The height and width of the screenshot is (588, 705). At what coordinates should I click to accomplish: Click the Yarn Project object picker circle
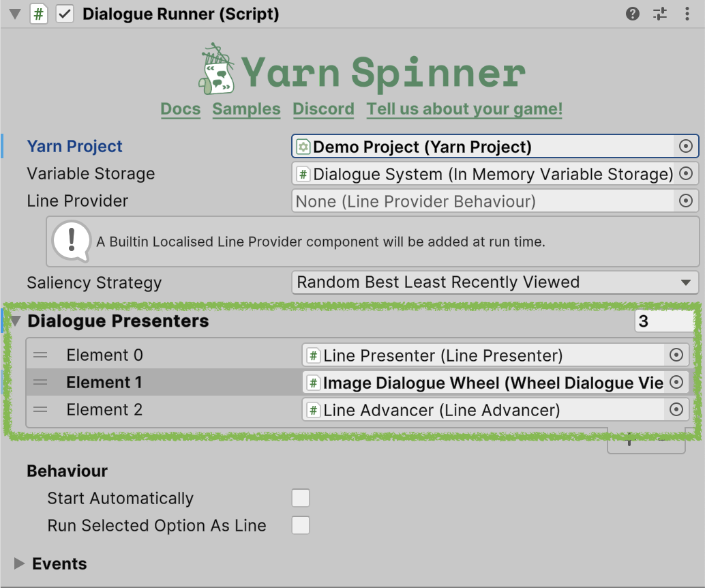[686, 146]
